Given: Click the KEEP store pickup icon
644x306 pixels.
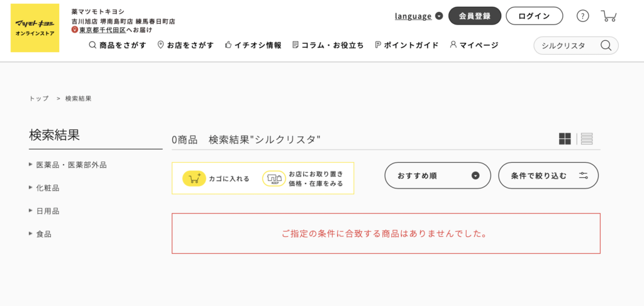Looking at the screenshot, I should (x=274, y=178).
